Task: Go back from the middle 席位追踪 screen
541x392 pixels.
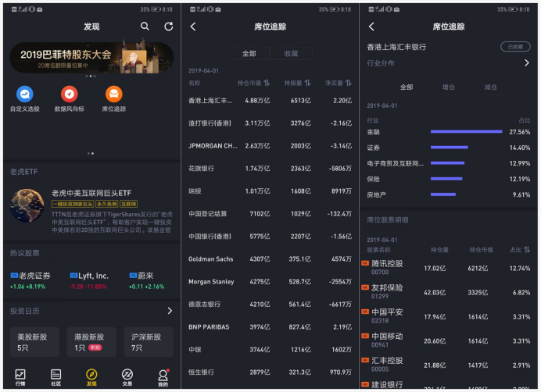Action: point(193,27)
